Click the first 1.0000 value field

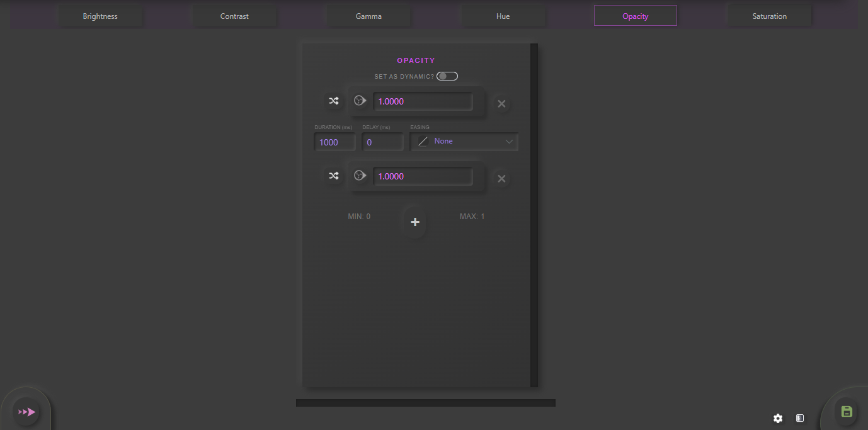423,101
